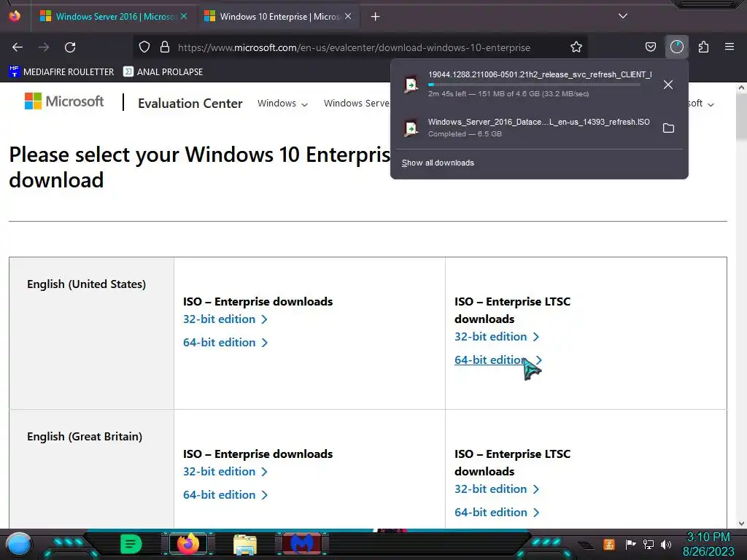Screen dimensions: 747x560
Task: Bookmark this page with the star
Action: (576, 47)
